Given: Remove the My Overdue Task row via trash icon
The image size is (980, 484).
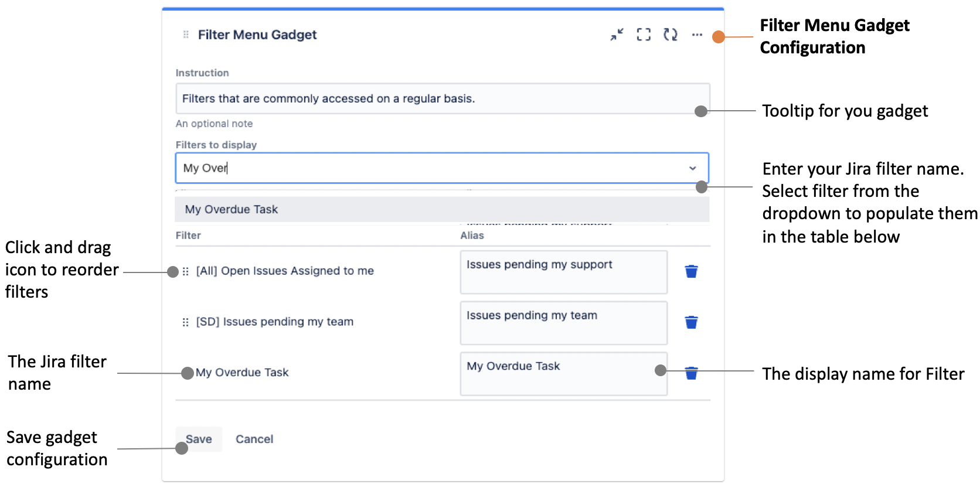Looking at the screenshot, I should pos(691,373).
